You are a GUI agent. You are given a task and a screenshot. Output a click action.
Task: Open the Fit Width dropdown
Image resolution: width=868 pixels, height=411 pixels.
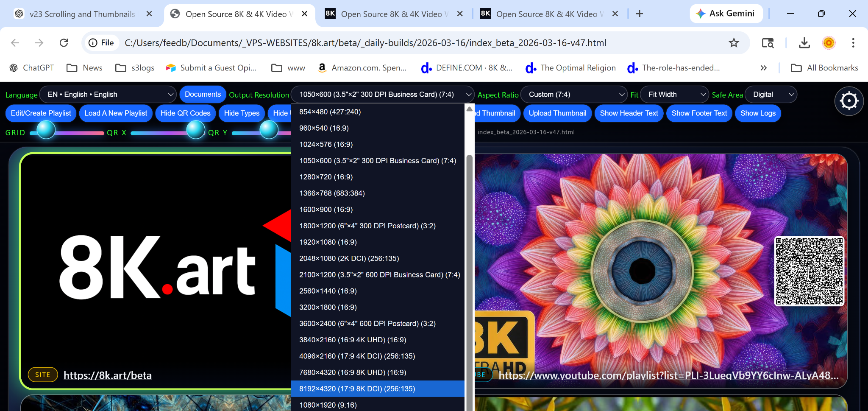674,95
